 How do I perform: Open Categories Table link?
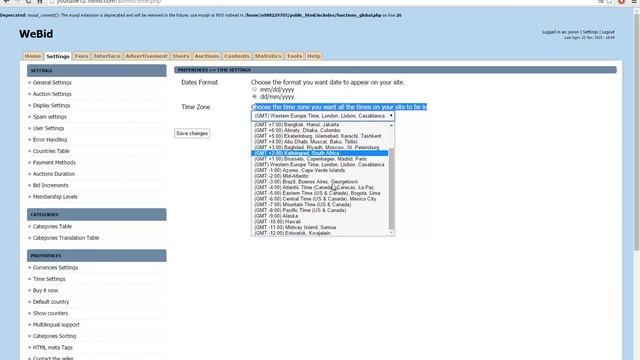[52, 227]
